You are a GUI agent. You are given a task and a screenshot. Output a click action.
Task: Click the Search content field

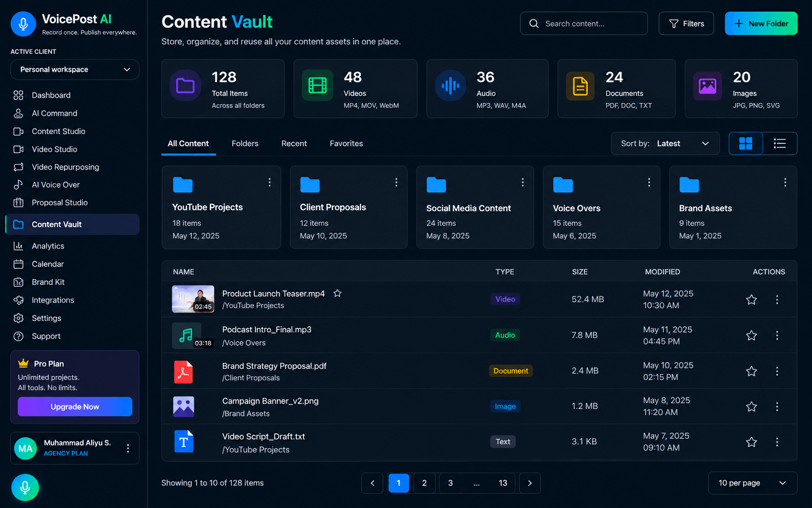tap(584, 24)
